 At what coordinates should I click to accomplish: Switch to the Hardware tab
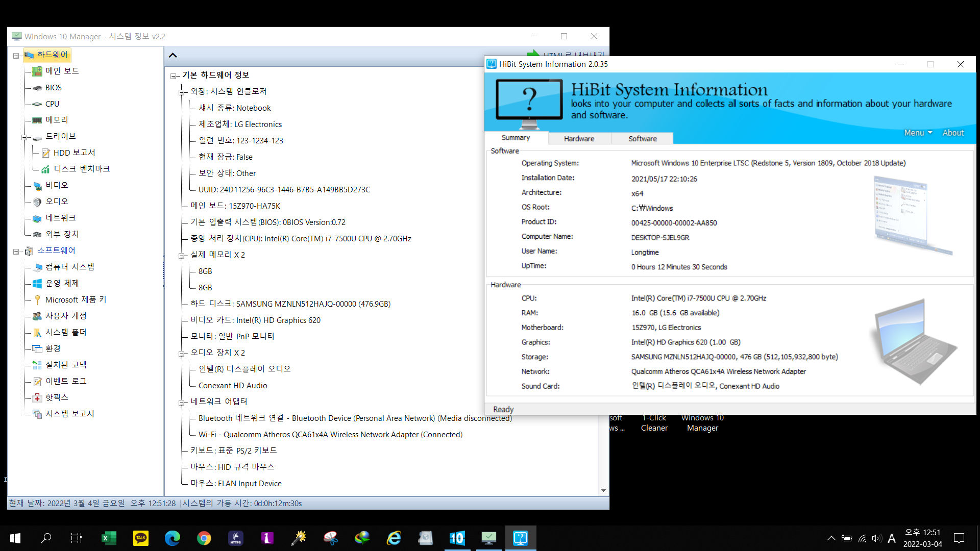pyautogui.click(x=579, y=139)
